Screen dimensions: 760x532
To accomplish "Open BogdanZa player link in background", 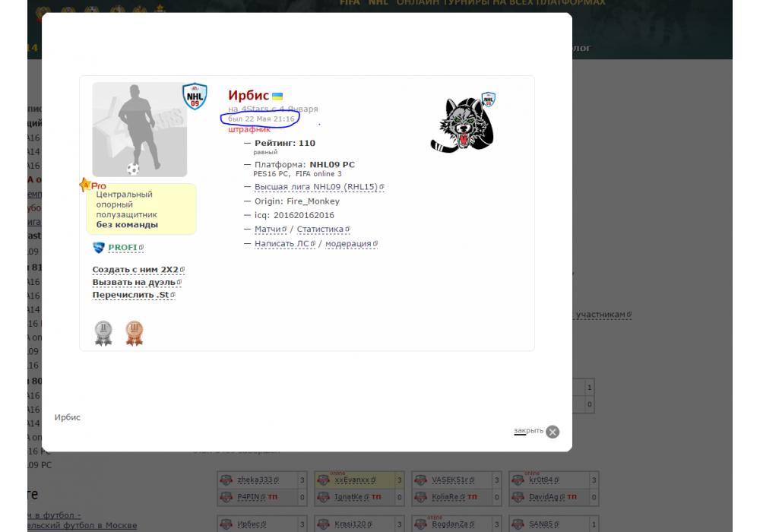I will point(451,524).
